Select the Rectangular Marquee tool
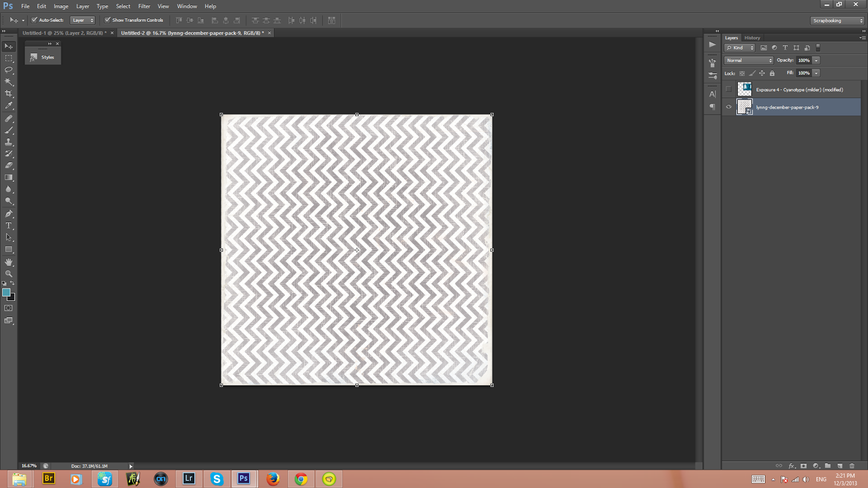Screen dimensions: 868x488 tap(9, 59)
